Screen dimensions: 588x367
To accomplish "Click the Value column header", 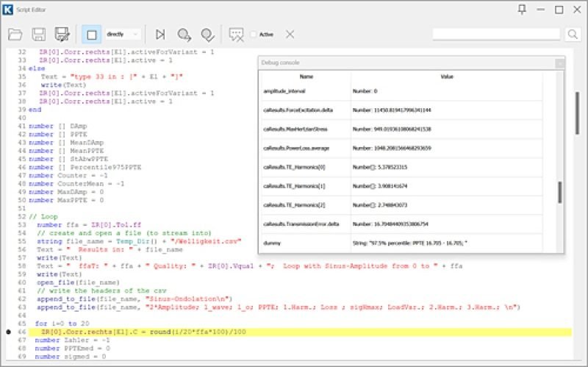I will click(447, 76).
